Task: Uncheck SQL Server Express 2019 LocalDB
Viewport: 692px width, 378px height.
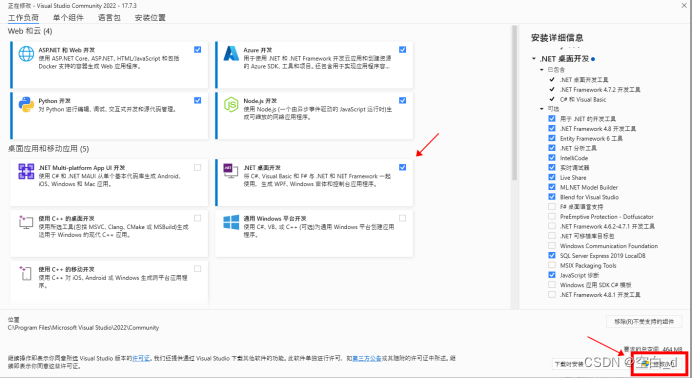Action: click(552, 255)
